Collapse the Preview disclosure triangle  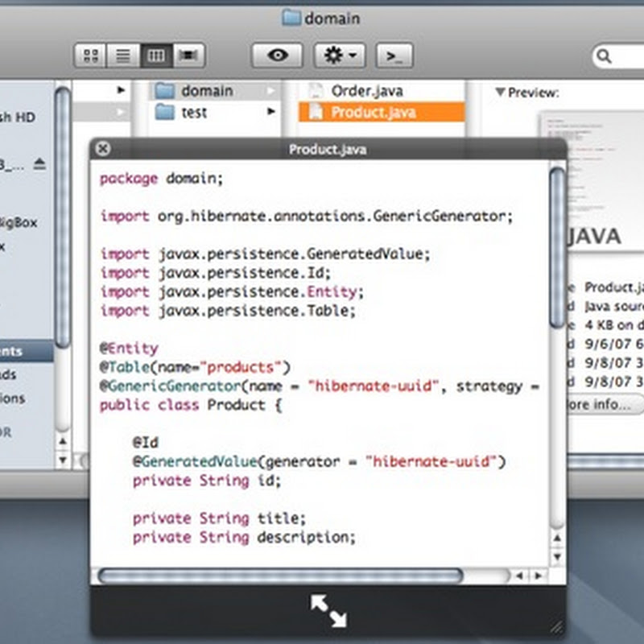pyautogui.click(x=500, y=93)
